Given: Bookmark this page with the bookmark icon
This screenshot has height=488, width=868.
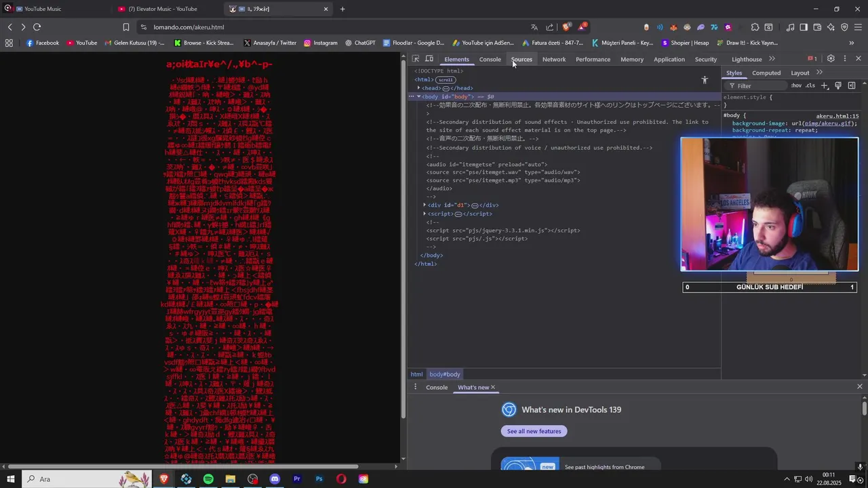Looking at the screenshot, I should [x=126, y=27].
